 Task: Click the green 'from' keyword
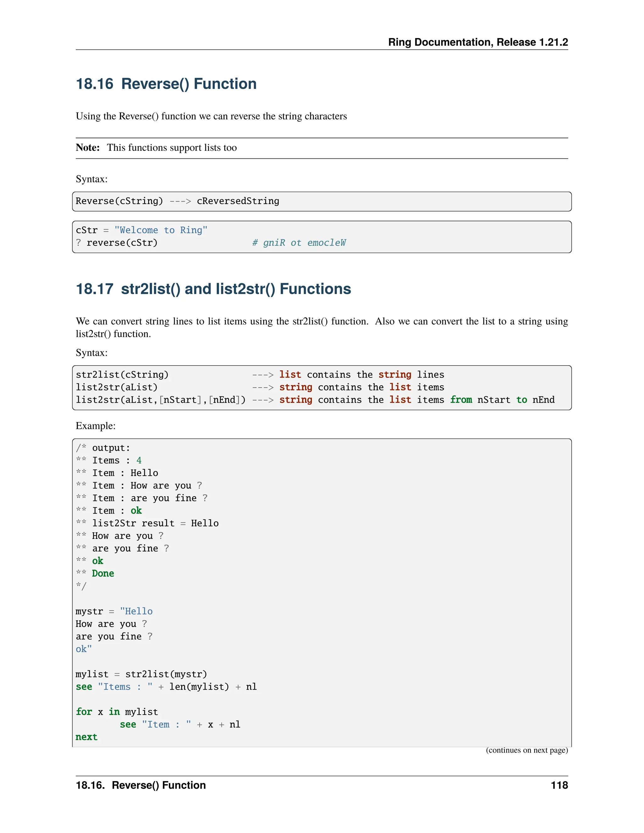(460, 400)
